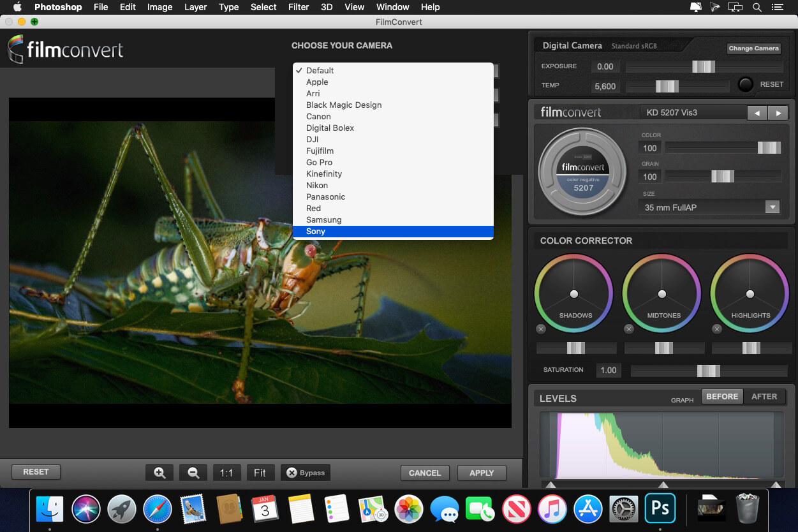Screen dimensions: 798x532
Task: Open Finder from the dock
Action: pyautogui.click(x=50, y=509)
